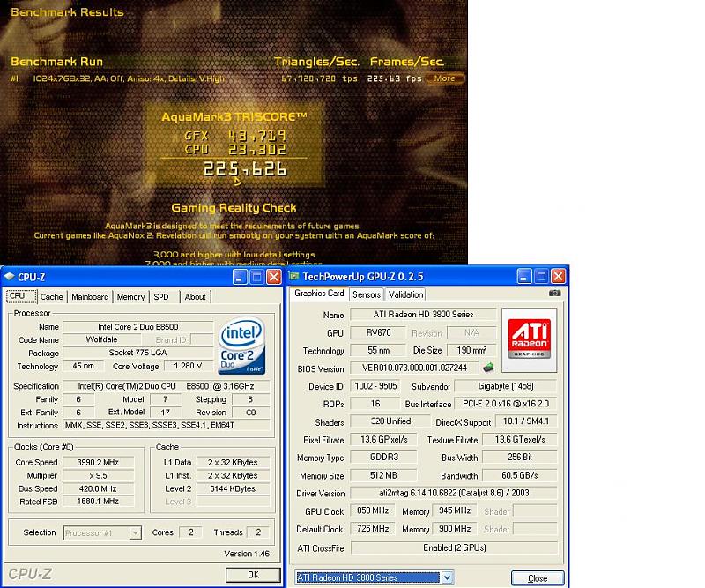This screenshot has width=705, height=588.
Task: Click the Close button in GPU-Z
Action: coord(538,578)
